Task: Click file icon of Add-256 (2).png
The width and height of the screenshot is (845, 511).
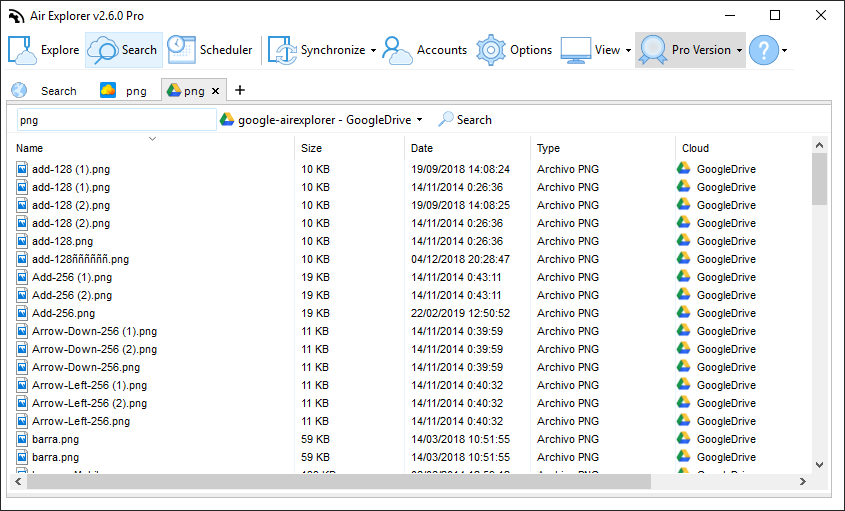Action: click(22, 295)
